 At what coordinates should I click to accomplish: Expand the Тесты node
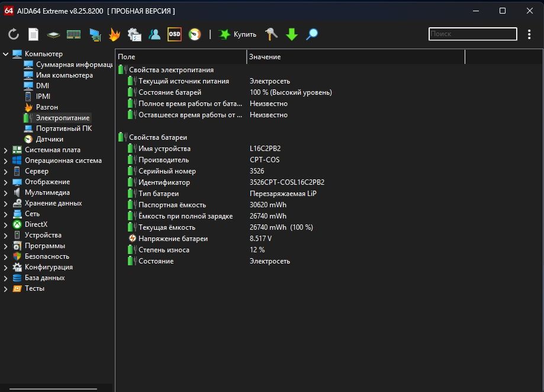[5, 289]
